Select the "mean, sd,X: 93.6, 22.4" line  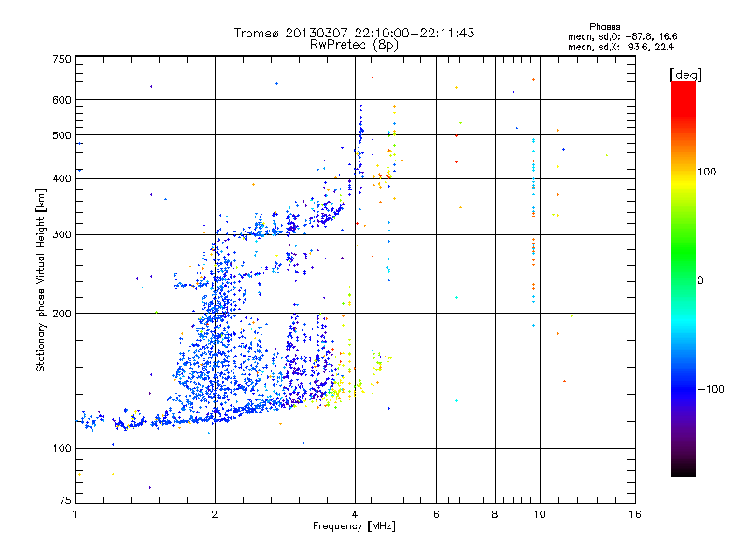(621, 47)
